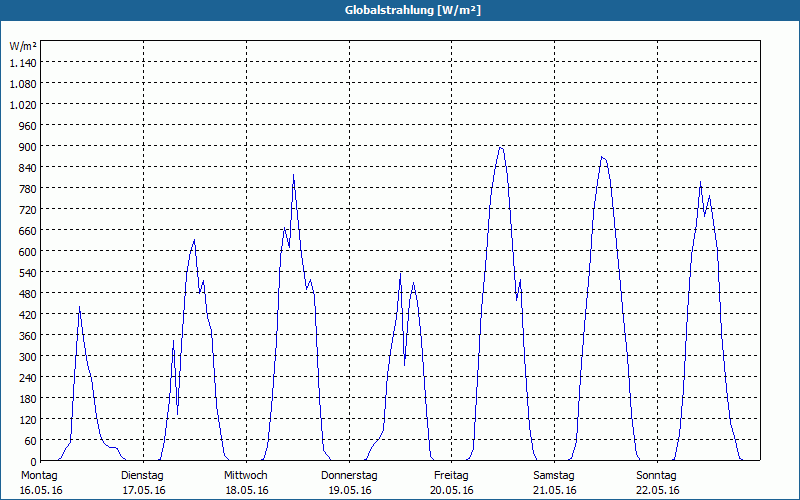
Task: Click the Freitag day label
Action: 451,476
